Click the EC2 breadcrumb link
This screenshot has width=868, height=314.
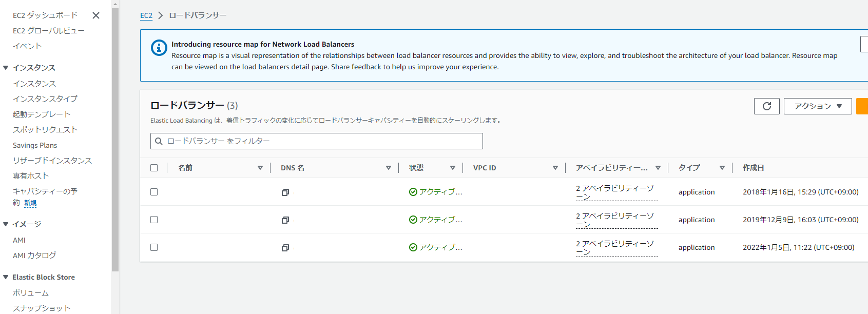click(146, 15)
